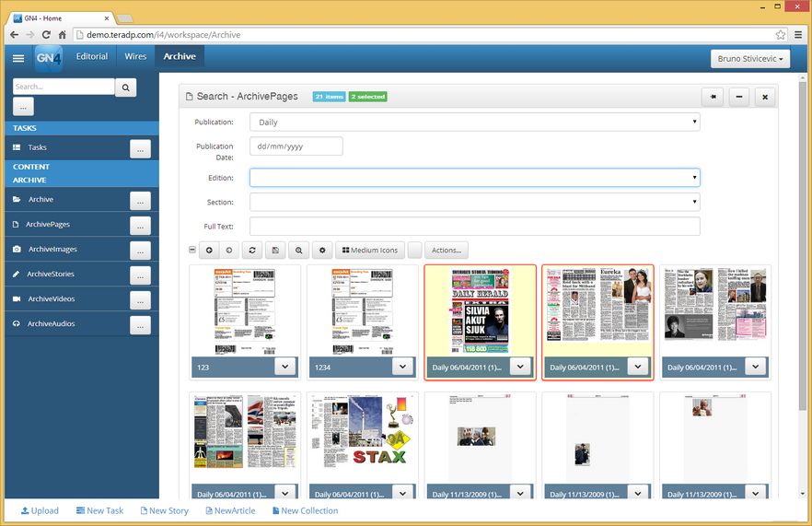Image resolution: width=812 pixels, height=526 pixels.
Task: Bookmark page with the star icon
Action: pyautogui.click(x=781, y=35)
